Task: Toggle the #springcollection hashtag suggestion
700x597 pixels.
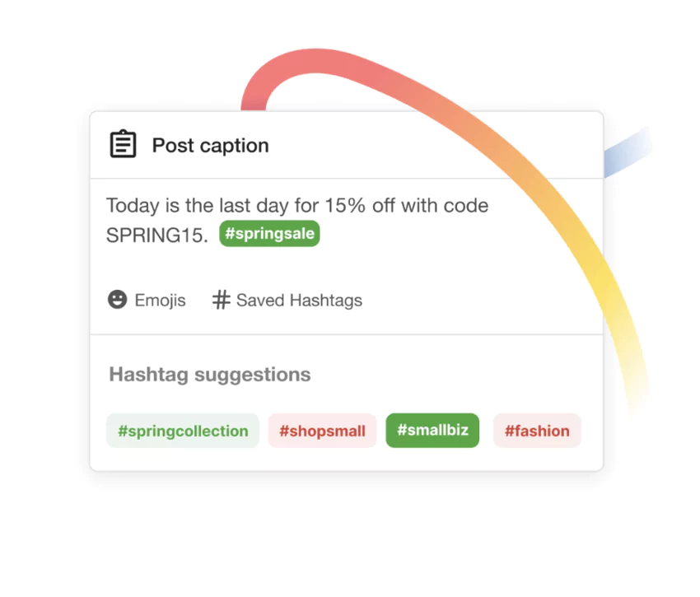Action: (182, 430)
